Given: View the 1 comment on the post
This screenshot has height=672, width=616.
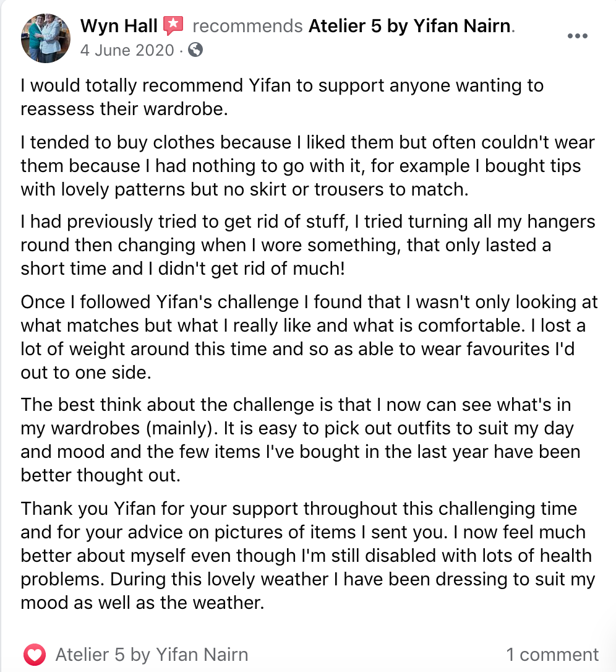Looking at the screenshot, I should point(552,654).
